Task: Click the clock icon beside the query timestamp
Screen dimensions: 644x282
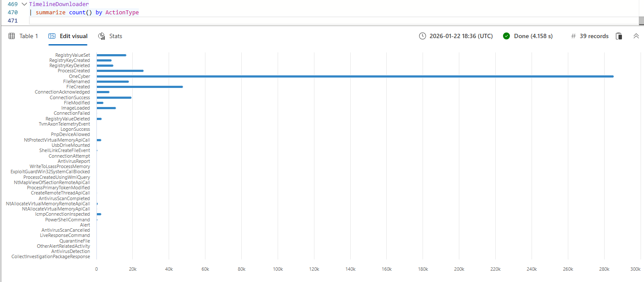Action: [x=423, y=36]
